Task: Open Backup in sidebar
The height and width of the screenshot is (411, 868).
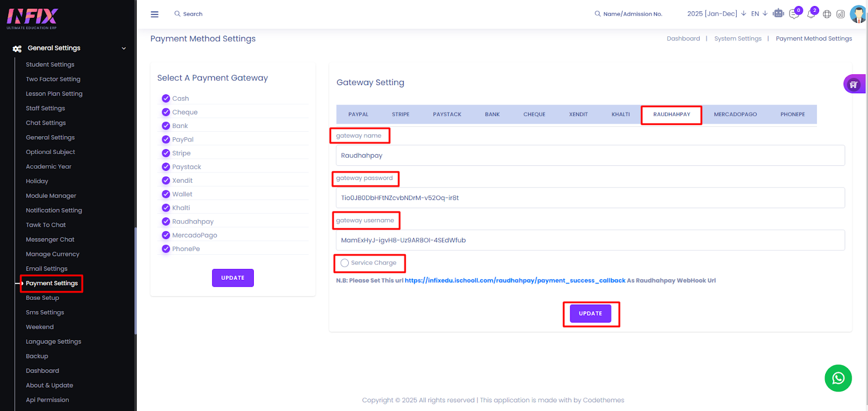Action: [x=37, y=356]
